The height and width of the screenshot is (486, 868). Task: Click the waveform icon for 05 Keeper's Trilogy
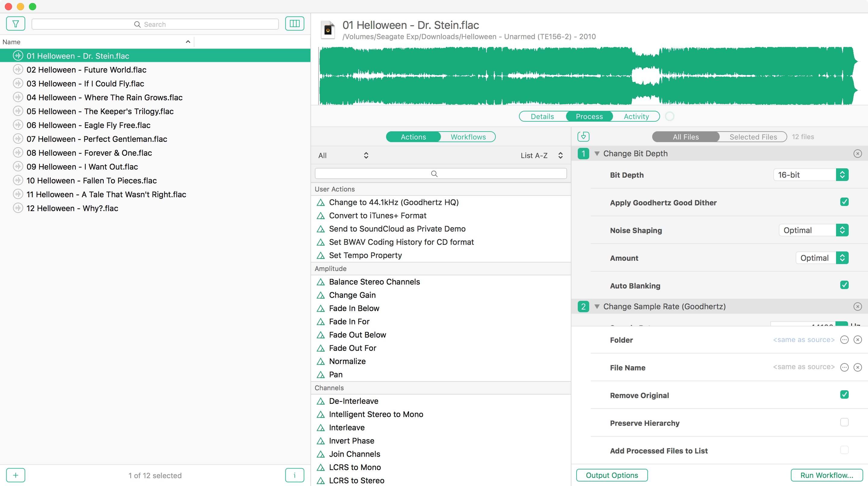click(x=18, y=111)
